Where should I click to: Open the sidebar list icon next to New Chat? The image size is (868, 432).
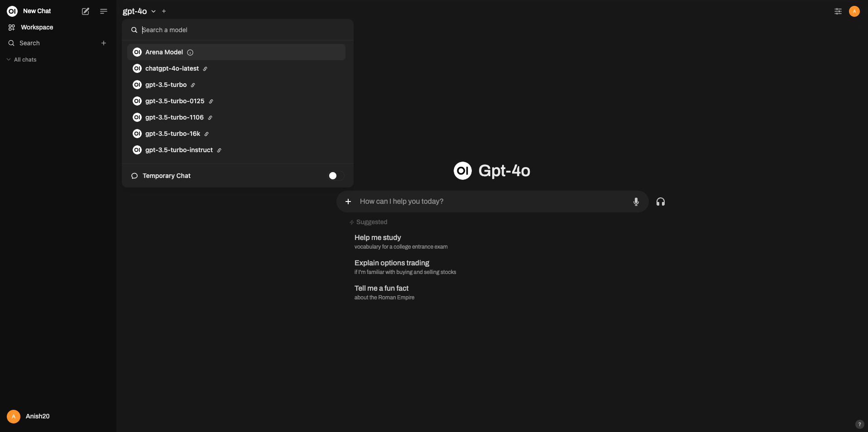pos(103,11)
